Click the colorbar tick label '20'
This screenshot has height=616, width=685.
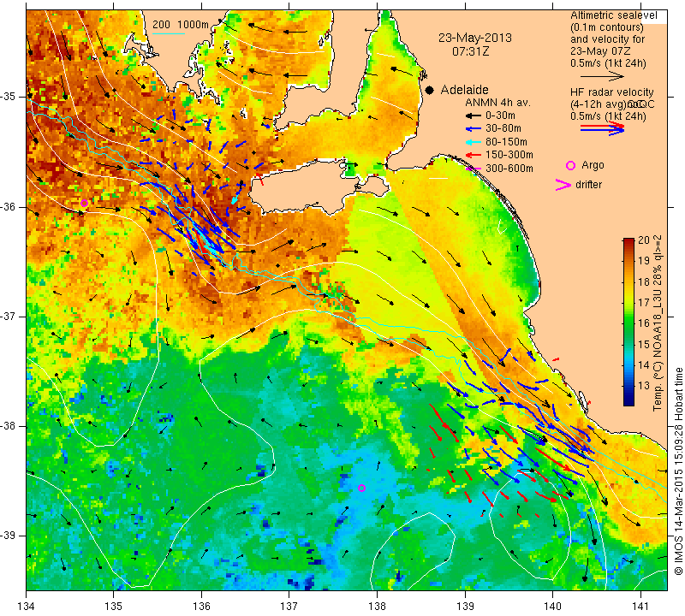[x=644, y=240]
